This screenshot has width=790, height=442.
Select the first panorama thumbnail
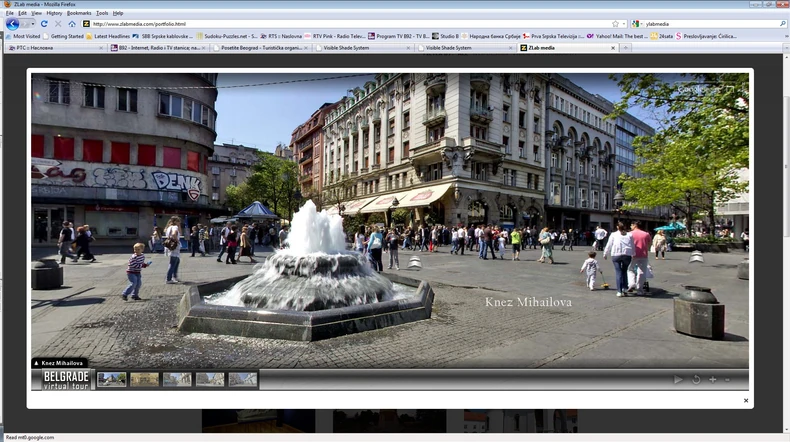click(x=112, y=379)
